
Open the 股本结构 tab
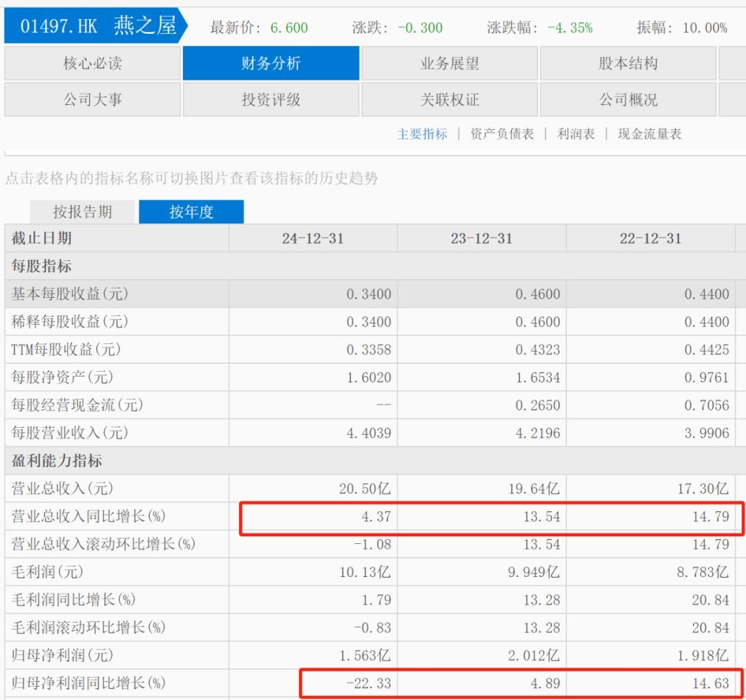628,64
